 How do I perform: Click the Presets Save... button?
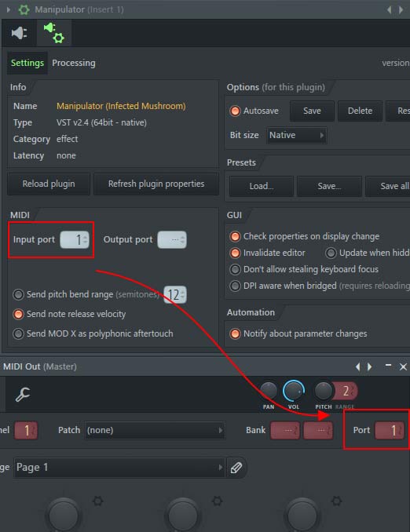pyautogui.click(x=329, y=186)
